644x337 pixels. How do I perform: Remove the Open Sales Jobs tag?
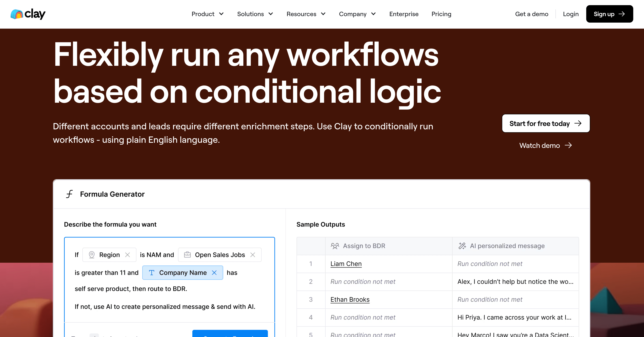pyautogui.click(x=253, y=255)
